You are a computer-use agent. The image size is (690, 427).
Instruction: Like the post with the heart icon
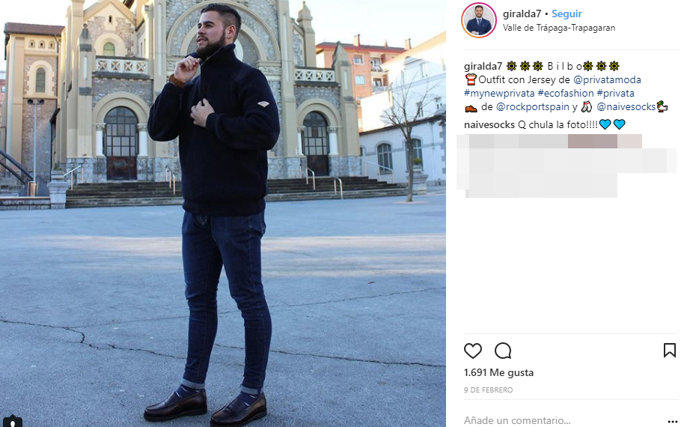click(473, 351)
